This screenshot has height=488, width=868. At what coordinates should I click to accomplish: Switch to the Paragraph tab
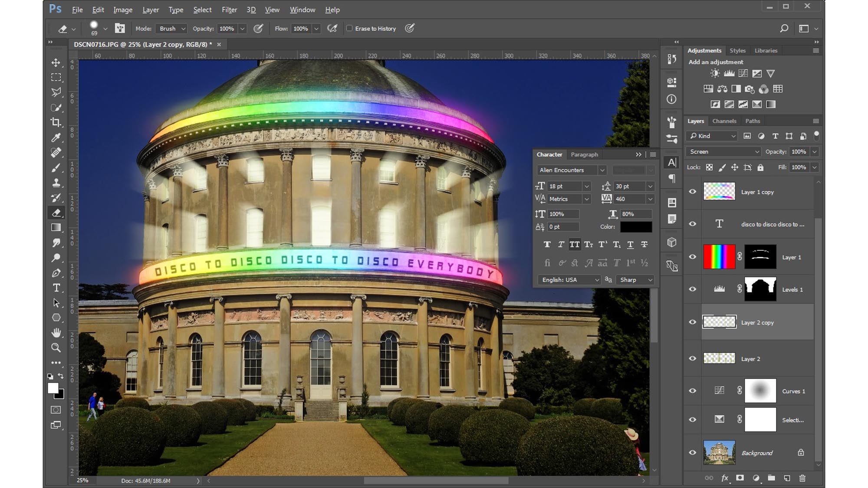click(x=584, y=154)
